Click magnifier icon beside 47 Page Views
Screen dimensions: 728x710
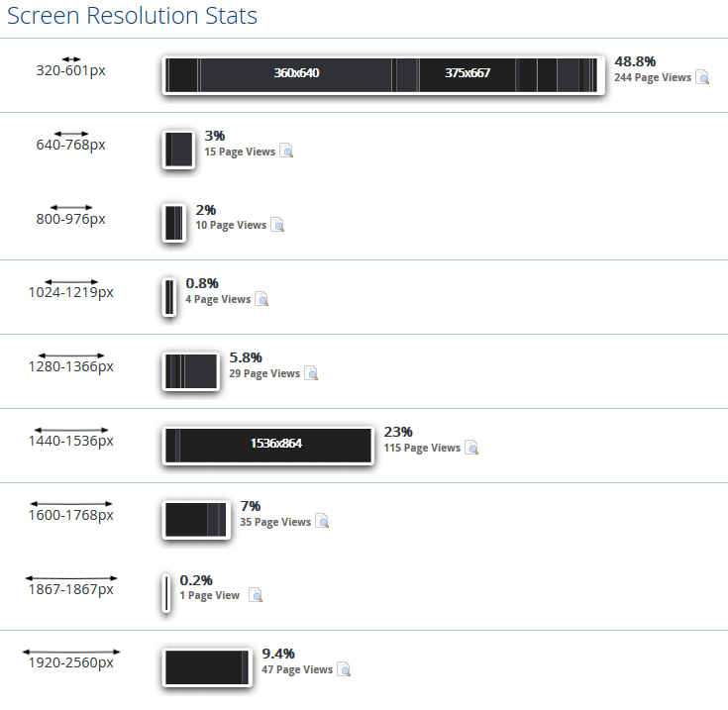[x=344, y=670]
